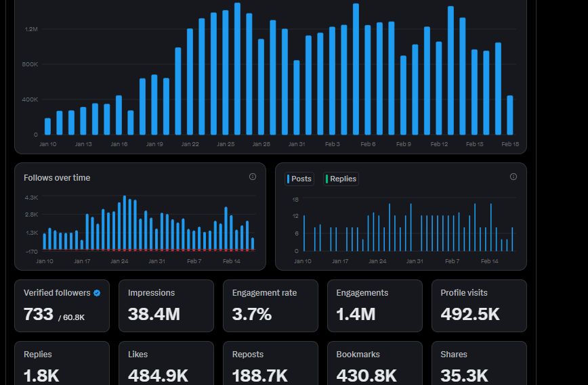Open the Likes metric card
Image resolution: width=588 pixels, height=385 pixels.
coord(166,364)
